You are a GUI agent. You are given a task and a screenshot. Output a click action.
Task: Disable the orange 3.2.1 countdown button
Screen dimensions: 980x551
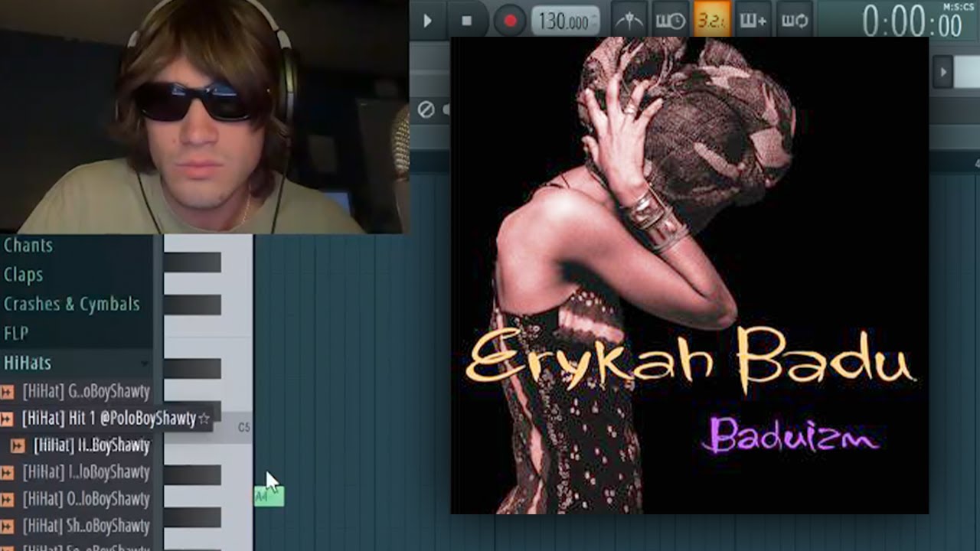click(x=712, y=21)
